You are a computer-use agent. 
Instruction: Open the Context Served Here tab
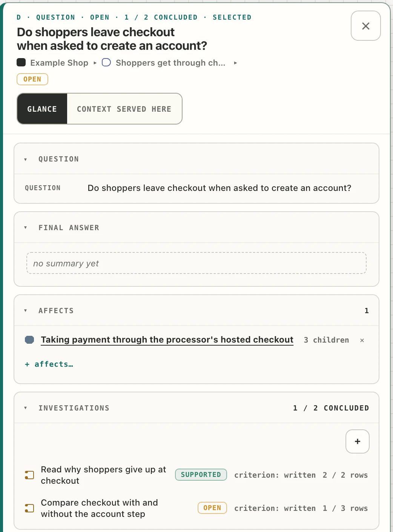[124, 109]
